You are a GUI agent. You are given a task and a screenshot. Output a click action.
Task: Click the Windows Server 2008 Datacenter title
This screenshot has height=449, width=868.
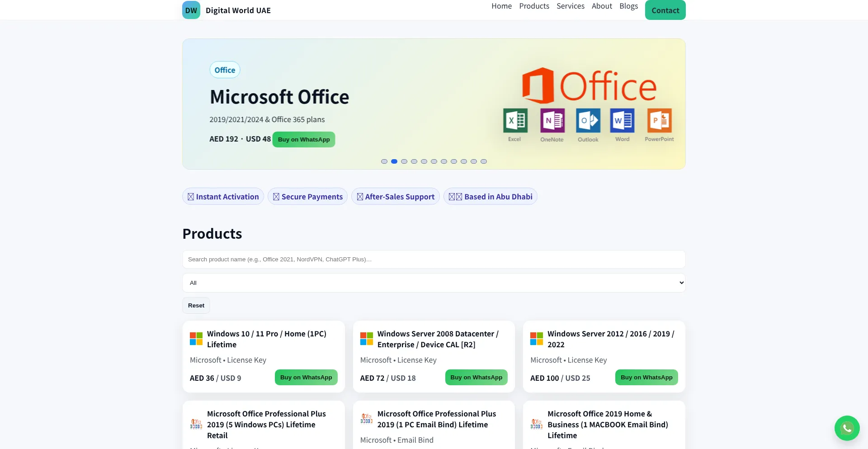tap(438, 339)
